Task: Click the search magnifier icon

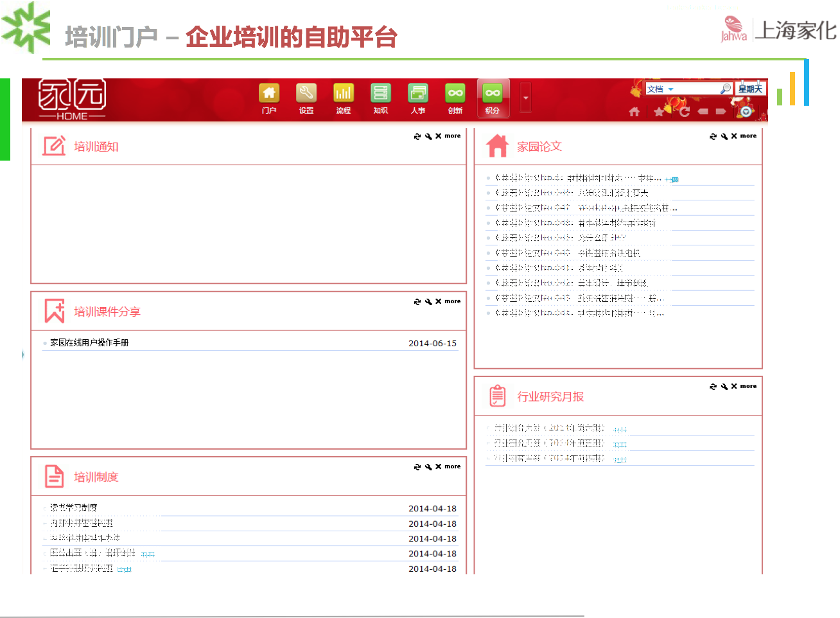Action: click(726, 89)
